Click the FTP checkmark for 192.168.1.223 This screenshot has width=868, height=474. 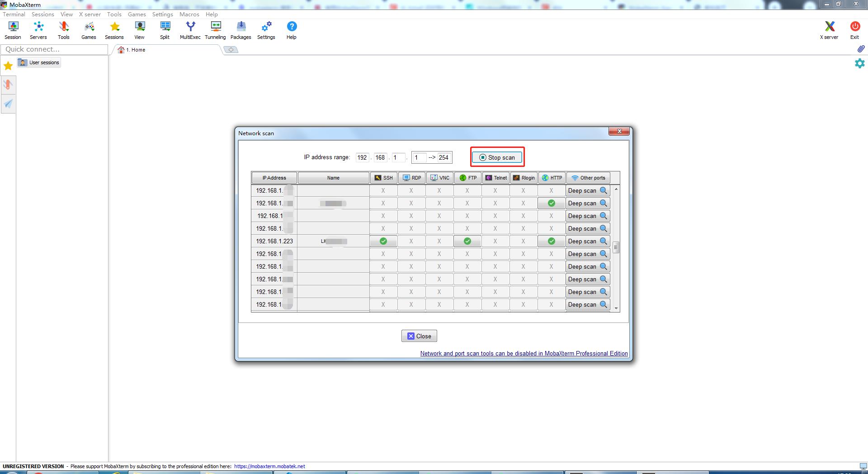point(467,241)
